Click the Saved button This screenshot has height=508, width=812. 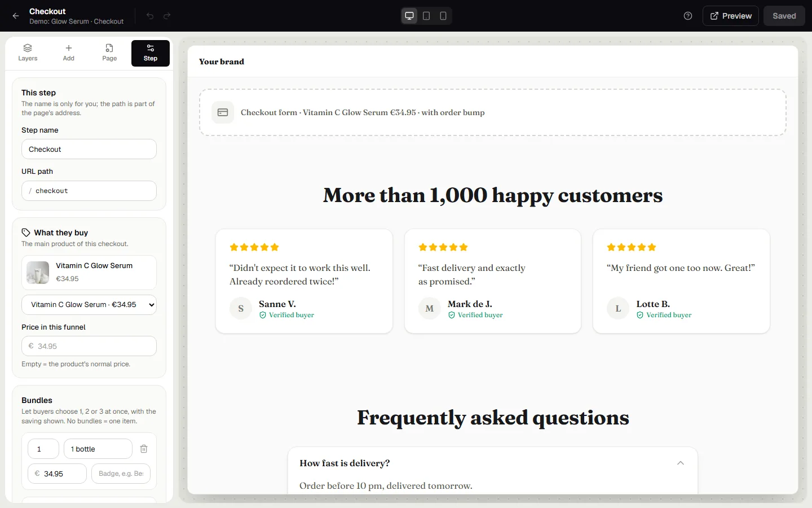pyautogui.click(x=784, y=16)
